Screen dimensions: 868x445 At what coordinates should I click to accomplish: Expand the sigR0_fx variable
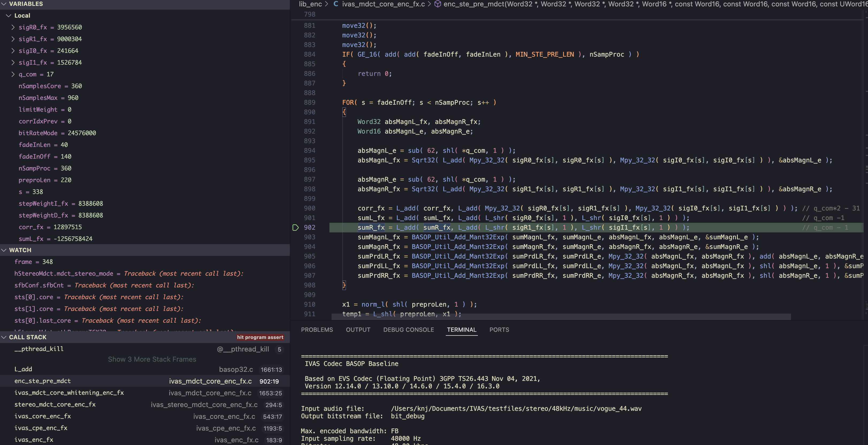click(x=13, y=27)
